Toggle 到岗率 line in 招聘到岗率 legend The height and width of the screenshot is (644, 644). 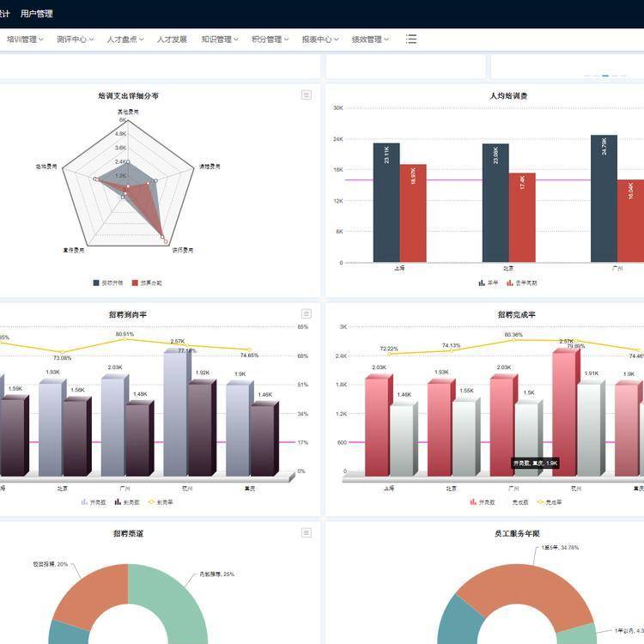[x=159, y=501]
